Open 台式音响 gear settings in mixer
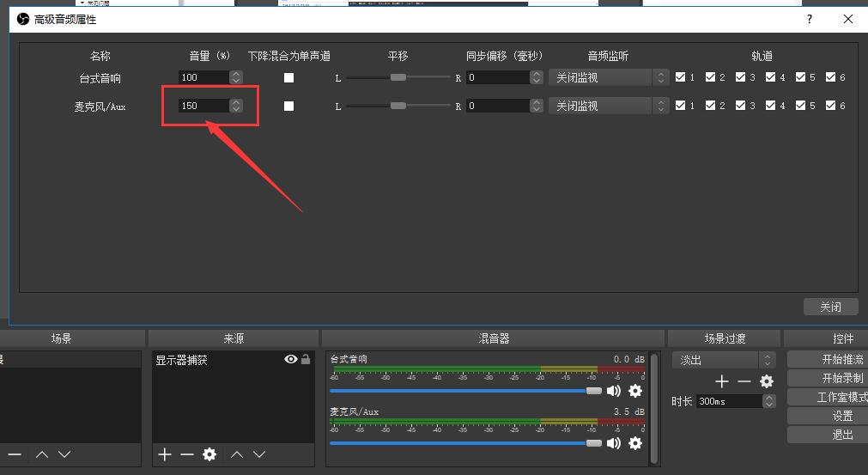The image size is (868, 475). coord(635,391)
